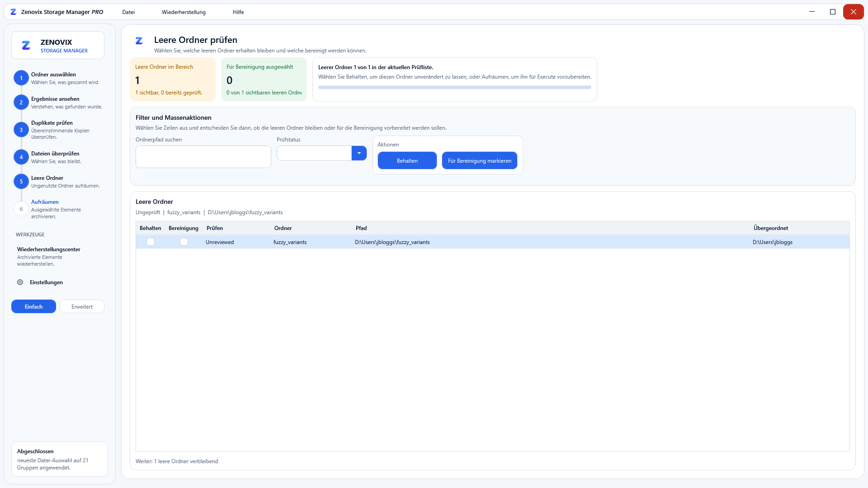Open the Datei menu
The width and height of the screenshot is (868, 488).
point(128,12)
